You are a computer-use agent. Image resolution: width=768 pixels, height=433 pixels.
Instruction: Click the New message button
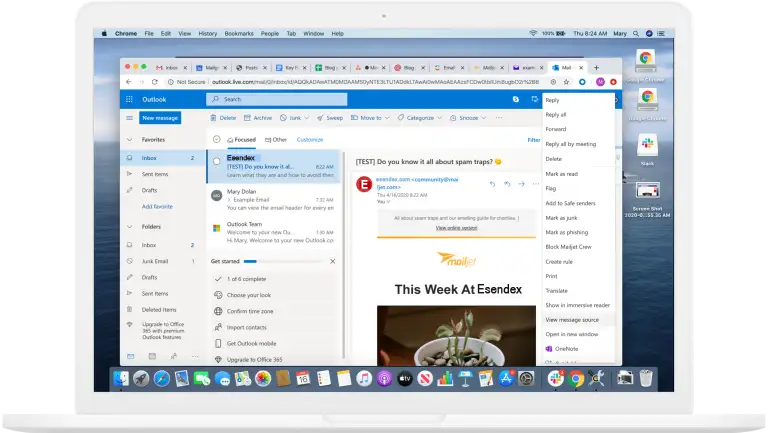coord(160,118)
